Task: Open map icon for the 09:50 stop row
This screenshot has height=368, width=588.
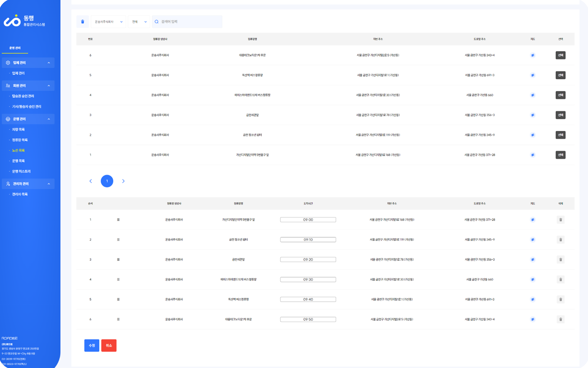Action: [533, 319]
